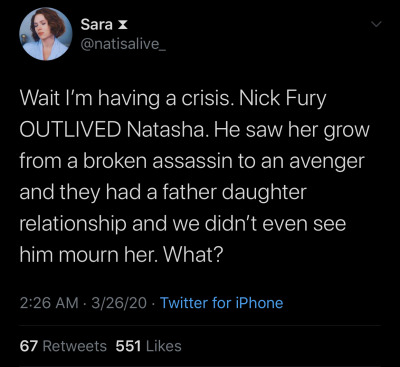
Task: Expand the tweet options chevron
Action: click(376, 24)
